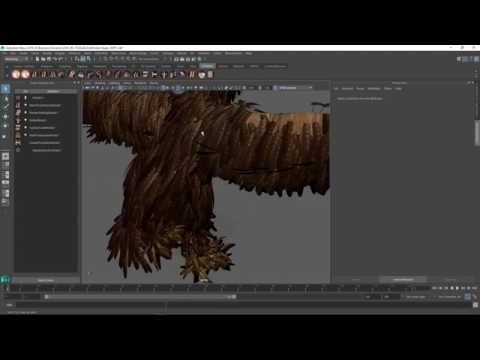Click the play forwards button in playback controls
Viewport: 480px width, 360px height.
(x=458, y=288)
